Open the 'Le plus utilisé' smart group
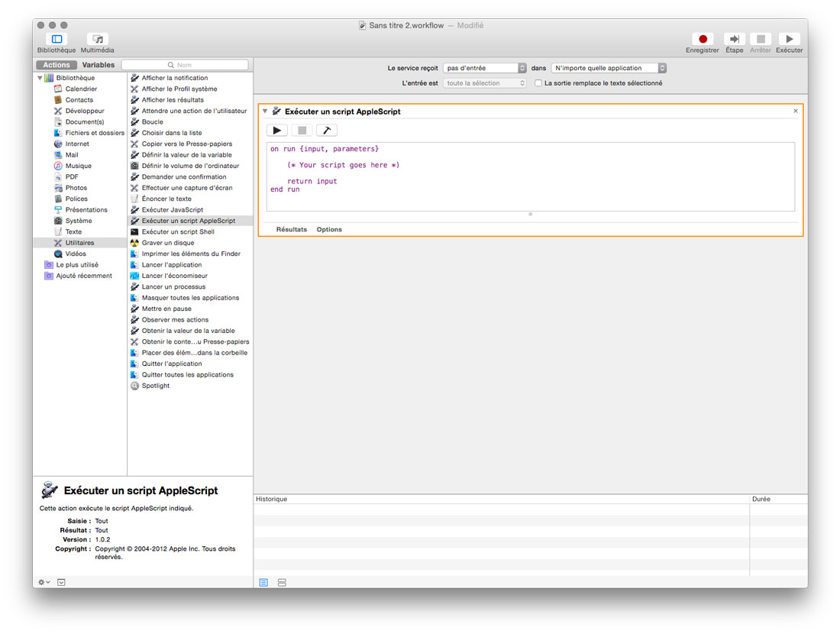This screenshot has height=634, width=840. point(77,265)
